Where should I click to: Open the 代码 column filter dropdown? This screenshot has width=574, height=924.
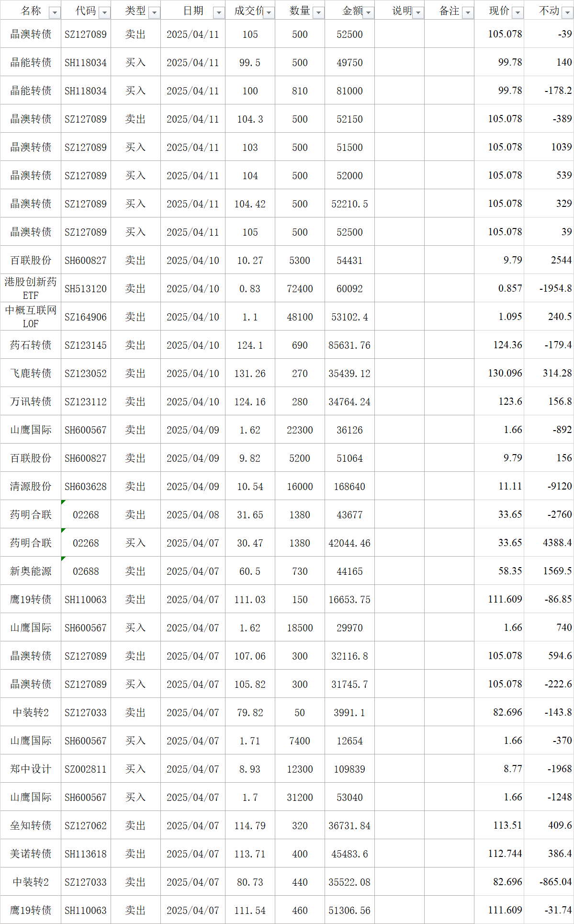point(104,13)
